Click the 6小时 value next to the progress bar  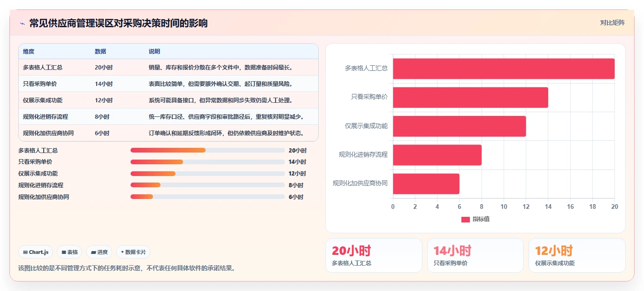click(296, 197)
